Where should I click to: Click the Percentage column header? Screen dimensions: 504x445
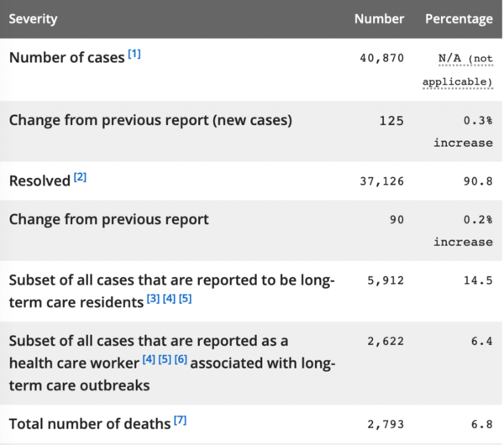[459, 18]
